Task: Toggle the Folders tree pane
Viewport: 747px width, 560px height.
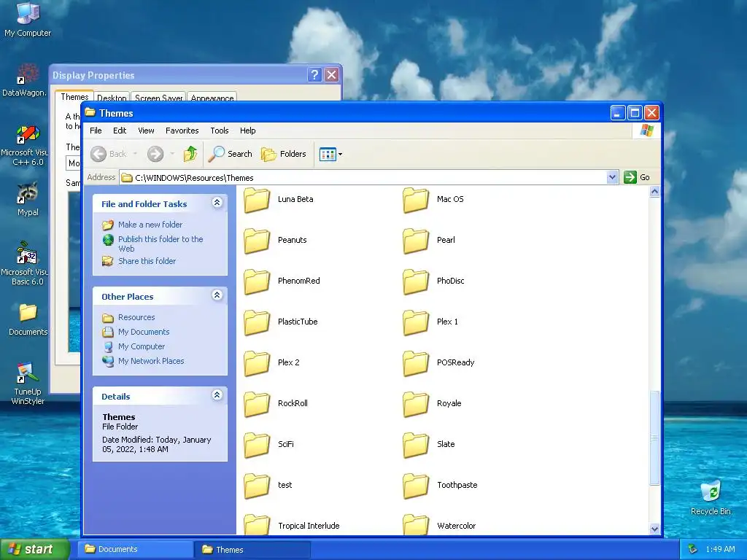Action: tap(284, 154)
